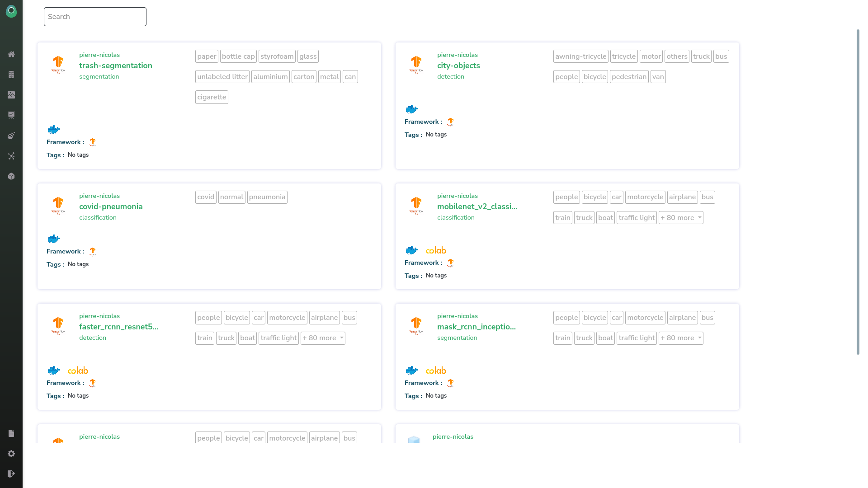Click the Colab icon on mobilenet_v2 card

pos(436,250)
